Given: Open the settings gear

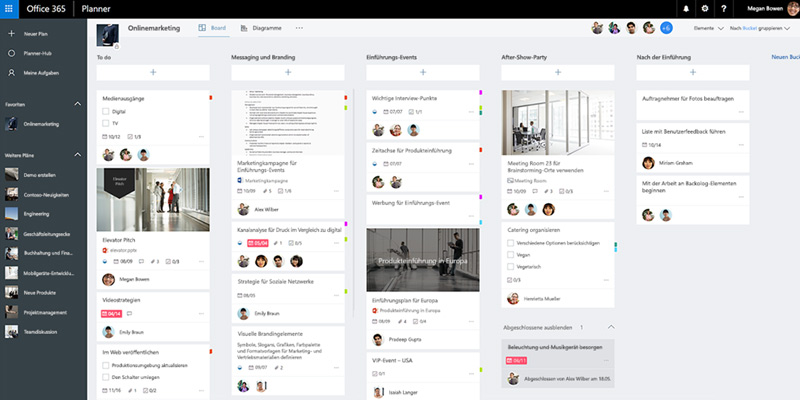Looking at the screenshot, I should 705,9.
